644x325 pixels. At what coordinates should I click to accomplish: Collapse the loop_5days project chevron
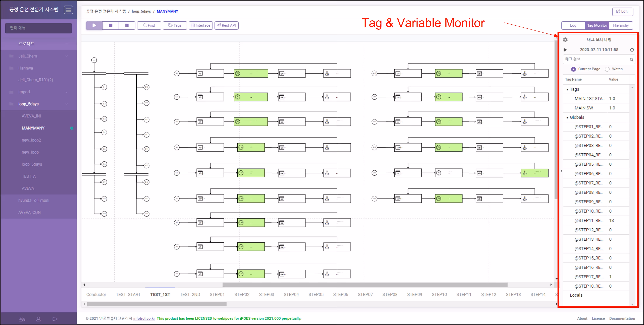66,104
